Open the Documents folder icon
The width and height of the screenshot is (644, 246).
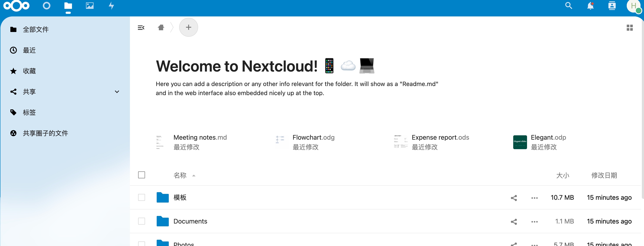pos(163,221)
